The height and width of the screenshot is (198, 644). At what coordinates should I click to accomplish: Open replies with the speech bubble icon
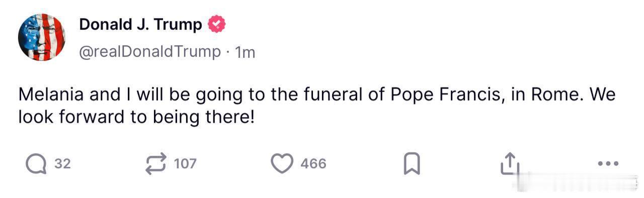[37, 163]
